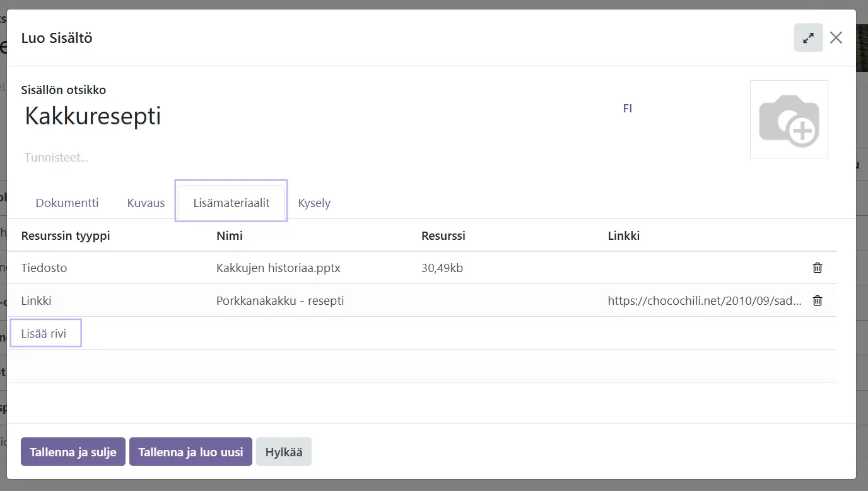Delete the Porkkanakakku - resepti row
Viewport: 868px width, 491px height.
(x=818, y=300)
